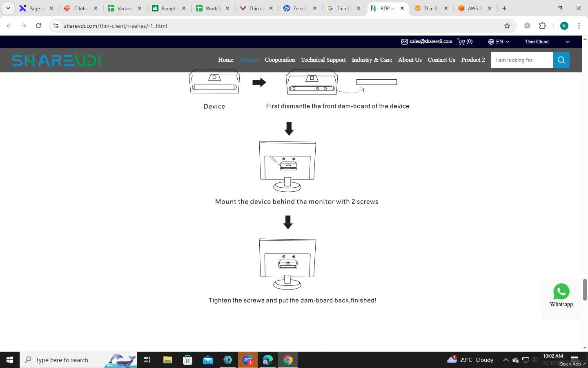Screen dimensions: 588x368
Task: Open the tab search dropdown arrow
Action: (x=8, y=8)
